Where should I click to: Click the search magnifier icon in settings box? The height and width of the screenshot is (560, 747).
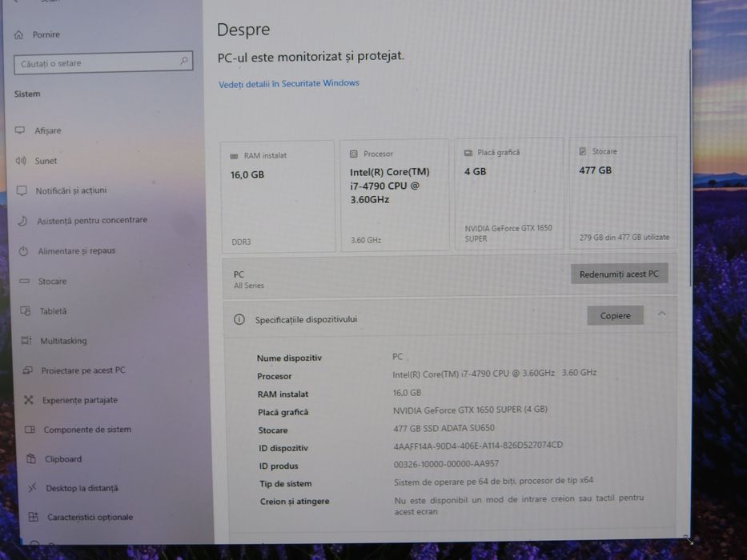184,61
